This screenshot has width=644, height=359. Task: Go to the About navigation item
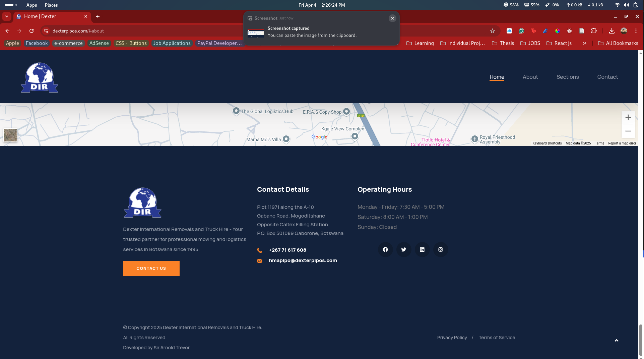coord(530,77)
